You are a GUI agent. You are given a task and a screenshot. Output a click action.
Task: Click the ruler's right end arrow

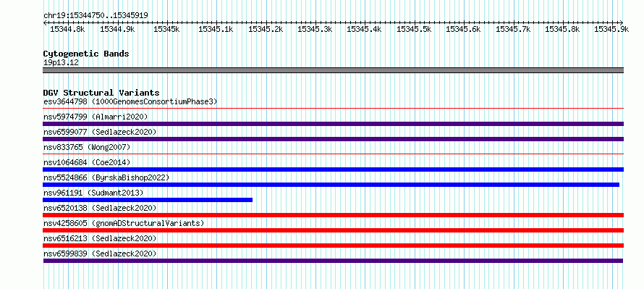pos(622,22)
